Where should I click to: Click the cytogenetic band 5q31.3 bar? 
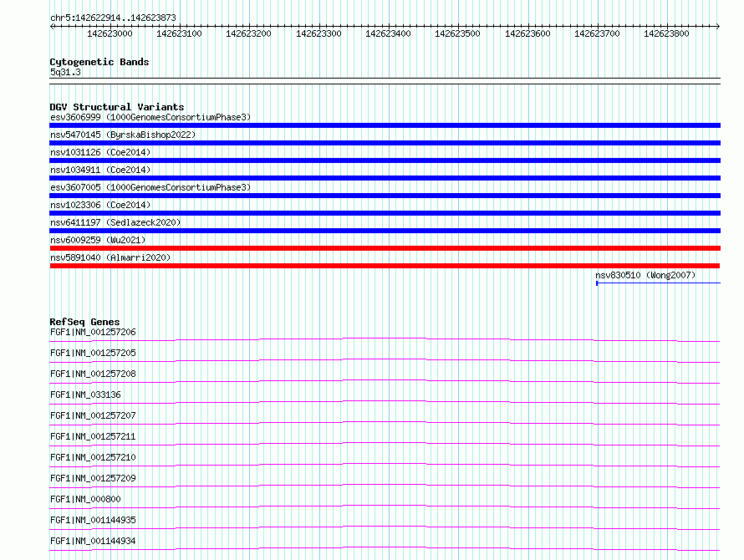pos(385,81)
